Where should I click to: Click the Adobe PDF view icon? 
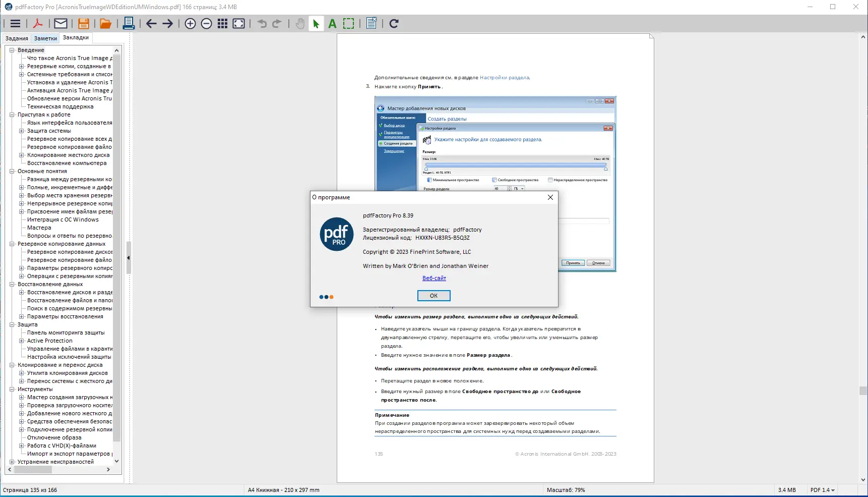pyautogui.click(x=38, y=24)
